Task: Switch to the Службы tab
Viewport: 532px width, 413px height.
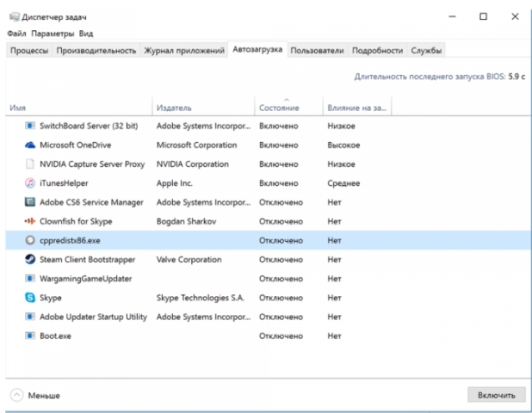Action: pyautogui.click(x=426, y=51)
